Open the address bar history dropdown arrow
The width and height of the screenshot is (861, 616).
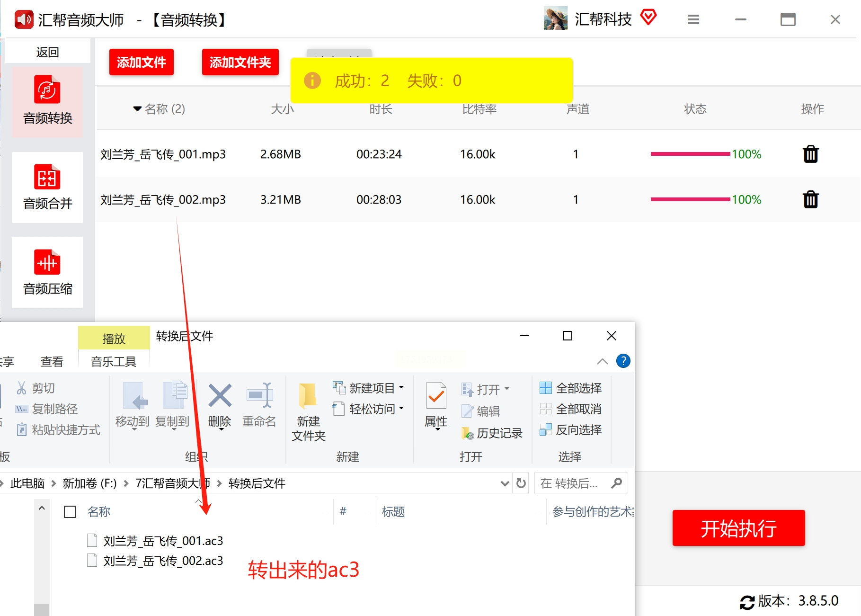click(505, 483)
